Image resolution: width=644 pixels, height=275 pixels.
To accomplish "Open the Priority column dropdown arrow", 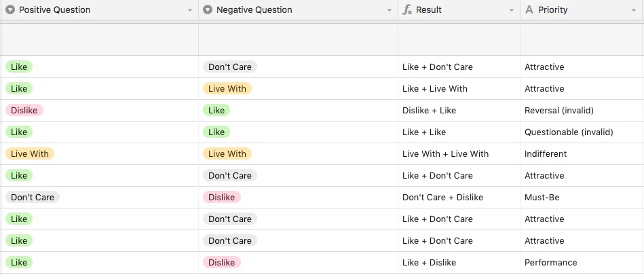I will [634, 11].
